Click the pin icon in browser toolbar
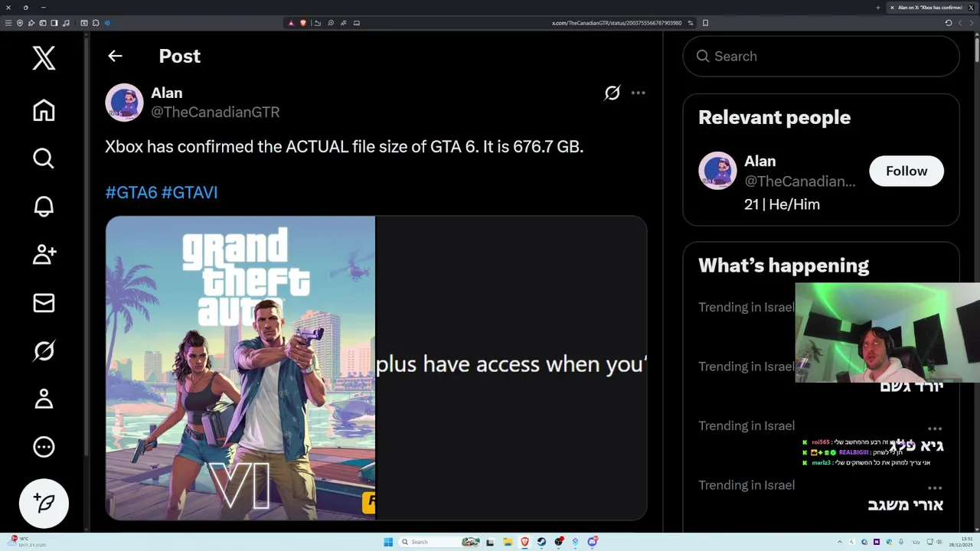This screenshot has width=980, height=551. (x=31, y=23)
